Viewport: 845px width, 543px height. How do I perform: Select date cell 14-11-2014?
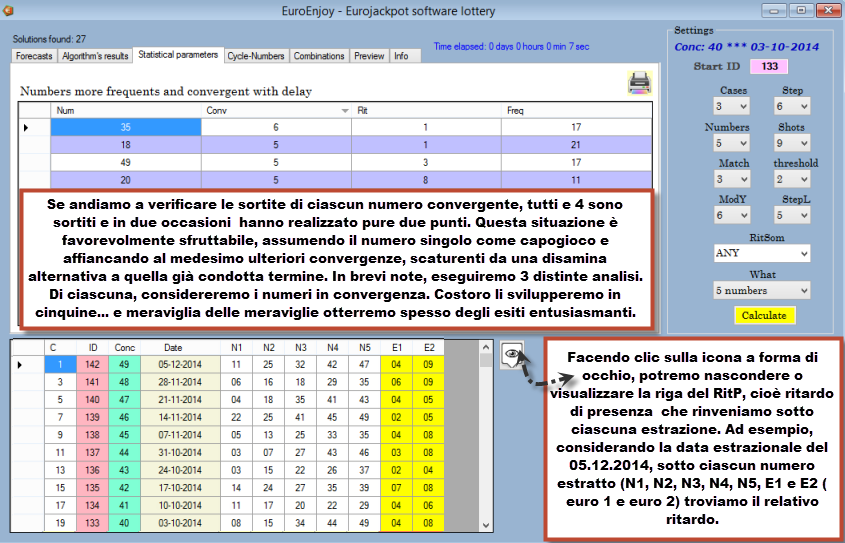[x=180, y=417]
